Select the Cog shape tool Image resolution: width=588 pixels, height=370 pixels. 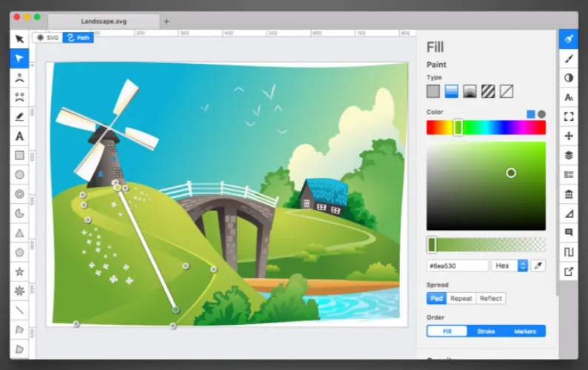coord(19,291)
